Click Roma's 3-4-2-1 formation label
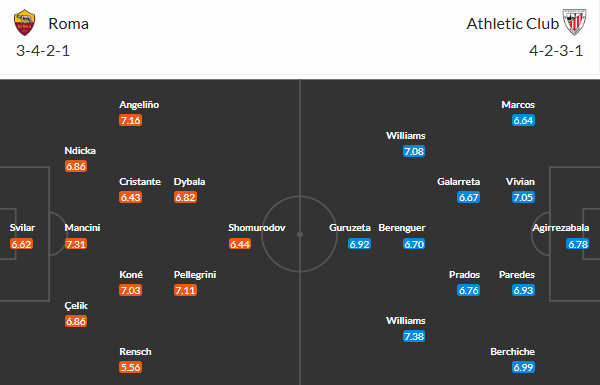The width and height of the screenshot is (600, 385). point(43,51)
